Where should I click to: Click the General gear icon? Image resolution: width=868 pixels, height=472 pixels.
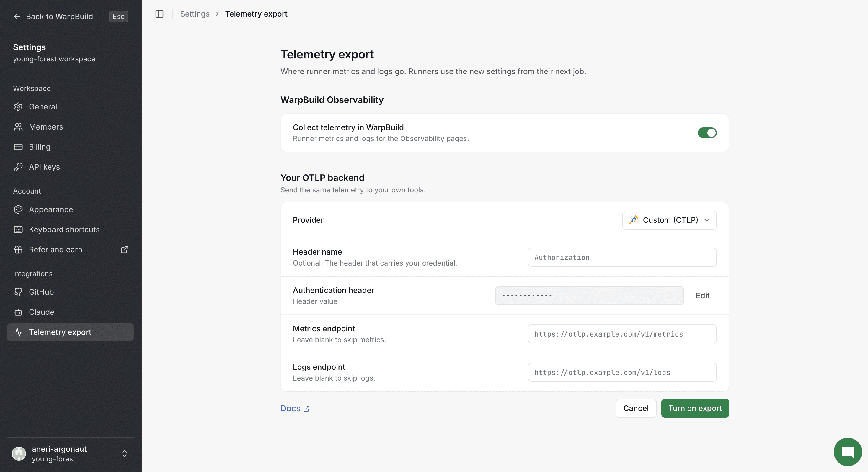[x=18, y=107]
